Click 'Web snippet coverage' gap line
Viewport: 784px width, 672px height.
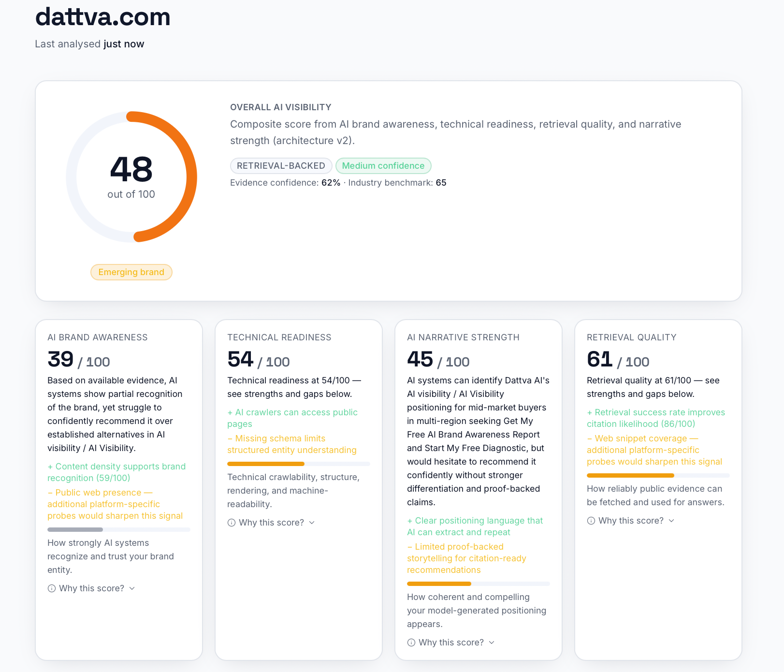pos(654,450)
